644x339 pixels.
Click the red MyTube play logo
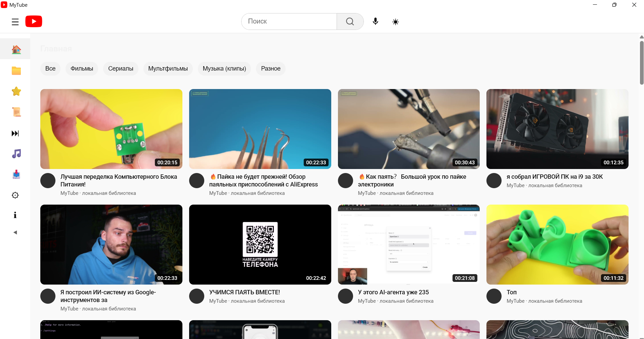[x=34, y=22]
